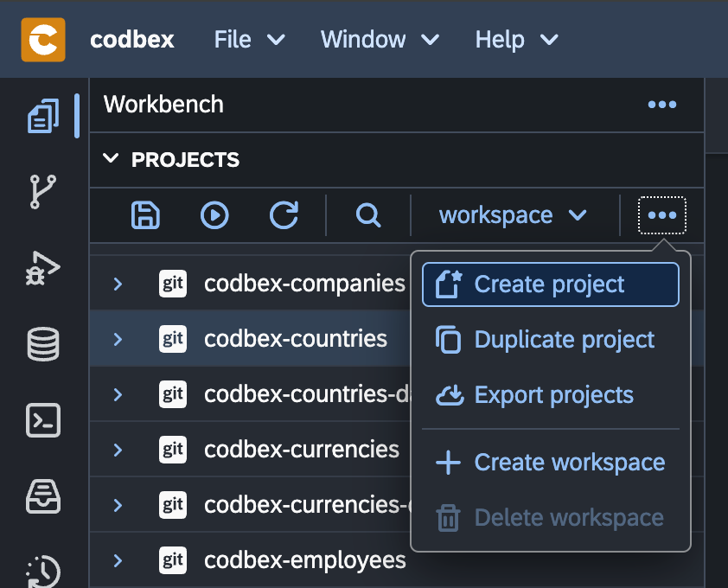Select the codbex-currencies tree row

click(251, 449)
